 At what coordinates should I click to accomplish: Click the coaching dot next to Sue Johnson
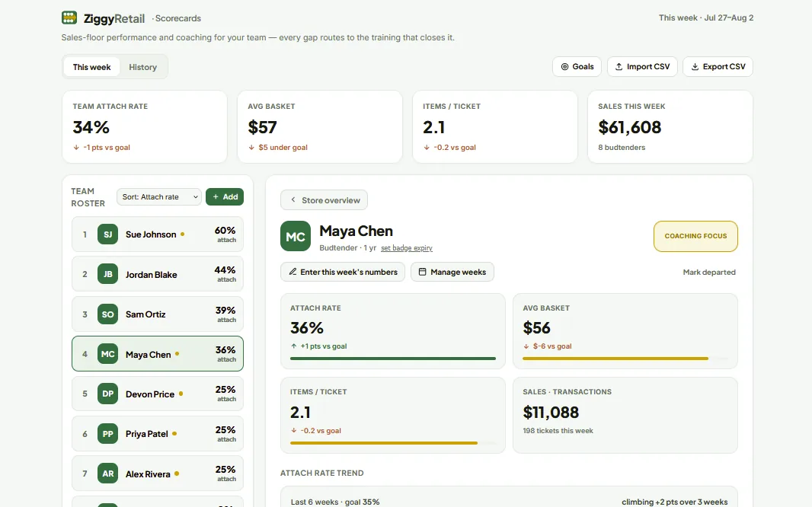[x=182, y=234]
